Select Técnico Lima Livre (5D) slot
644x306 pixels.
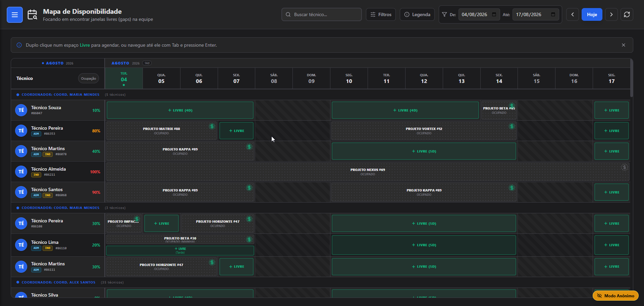point(424,245)
